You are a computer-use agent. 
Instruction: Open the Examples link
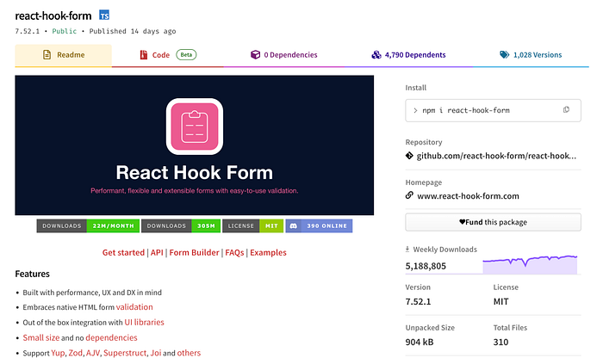pyautogui.click(x=269, y=253)
